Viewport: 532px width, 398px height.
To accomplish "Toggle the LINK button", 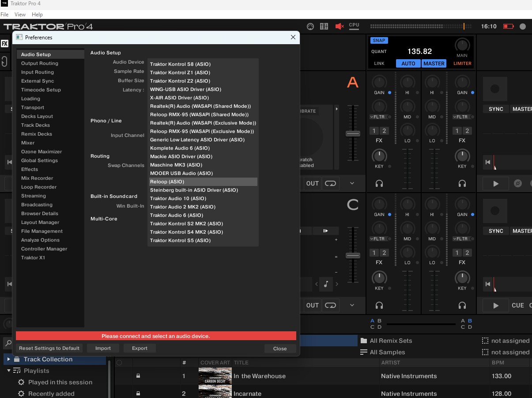I will [x=379, y=63].
